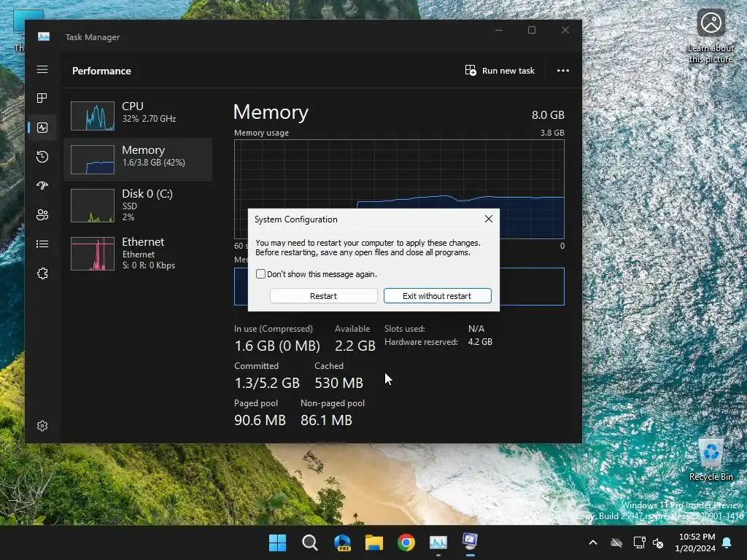
Task: Click the Committed 1.3/5.2 GB value
Action: tap(267, 383)
